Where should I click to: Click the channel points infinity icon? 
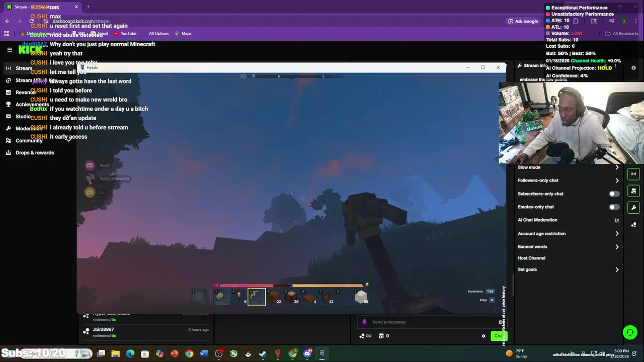[x=365, y=336]
